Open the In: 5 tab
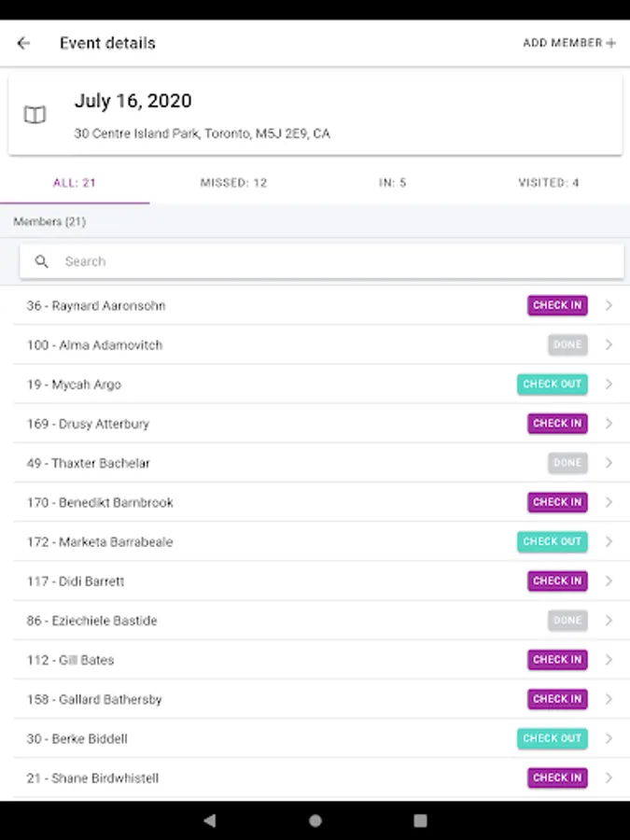 [x=392, y=183]
